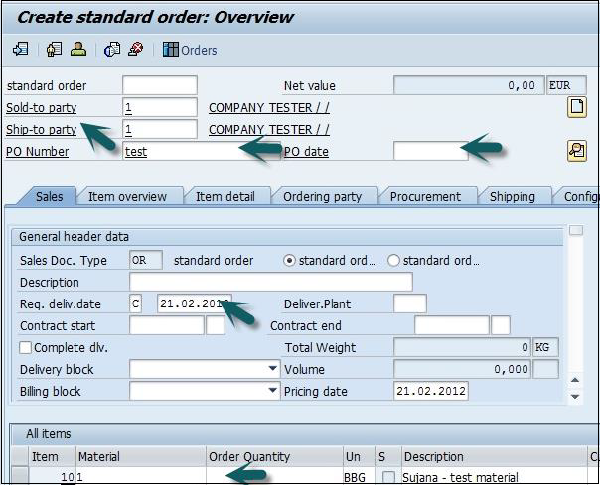The height and width of the screenshot is (485, 600).
Task: Click COMPANY TESTER link next to Ship-to party
Action: [x=269, y=130]
